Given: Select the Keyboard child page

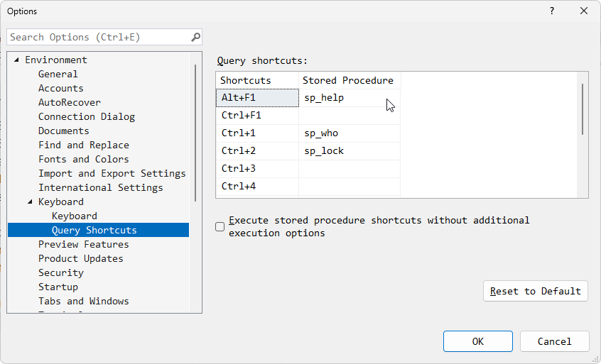Looking at the screenshot, I should pos(75,216).
